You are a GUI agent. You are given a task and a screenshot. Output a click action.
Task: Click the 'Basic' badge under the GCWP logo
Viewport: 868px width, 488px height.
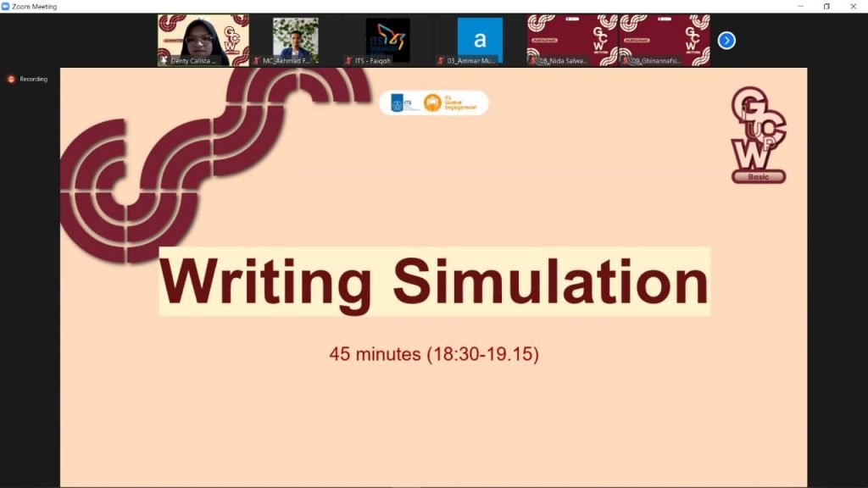[759, 177]
